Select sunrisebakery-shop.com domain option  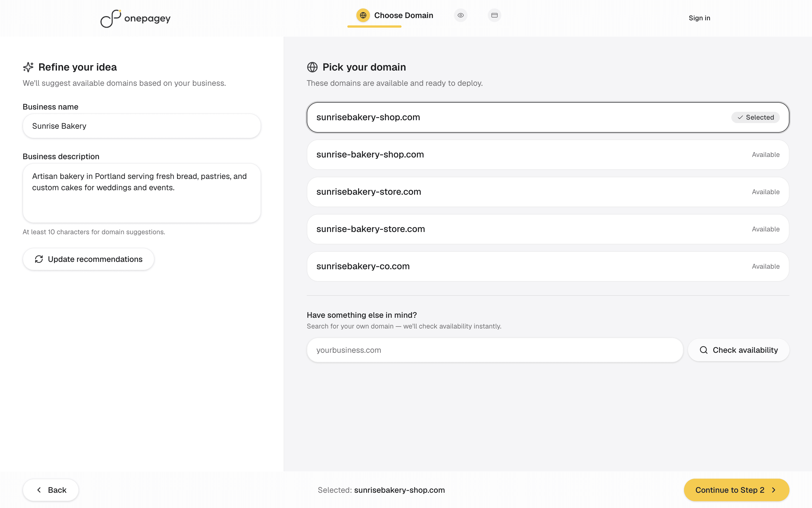[548, 117]
